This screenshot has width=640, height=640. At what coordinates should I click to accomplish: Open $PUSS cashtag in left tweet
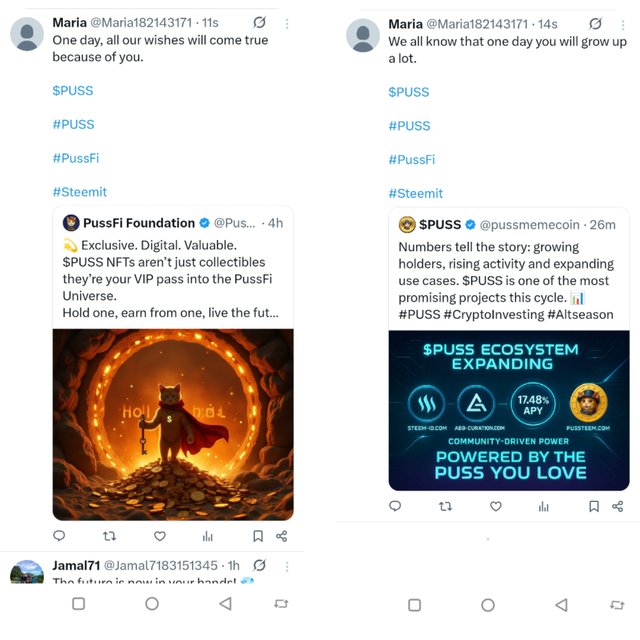point(72,90)
